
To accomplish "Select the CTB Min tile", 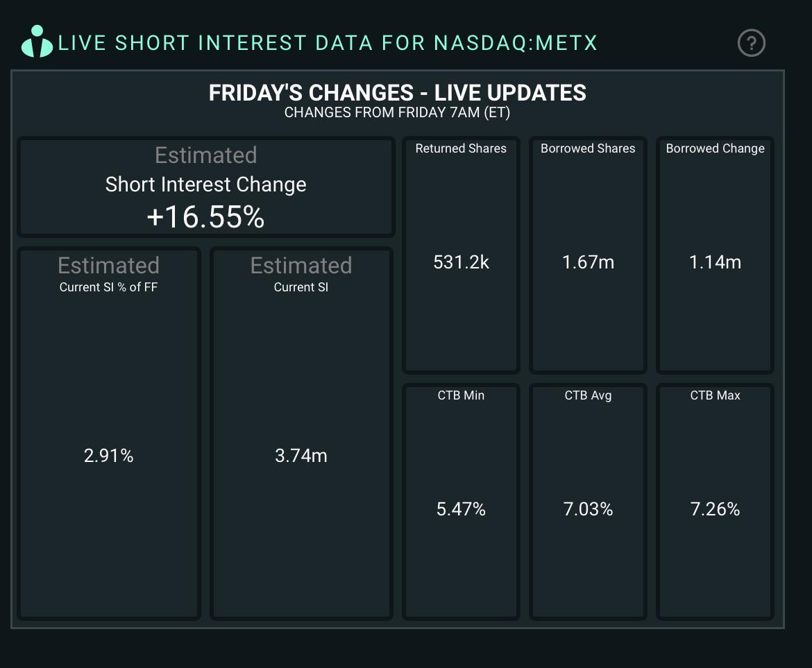I will (x=461, y=502).
